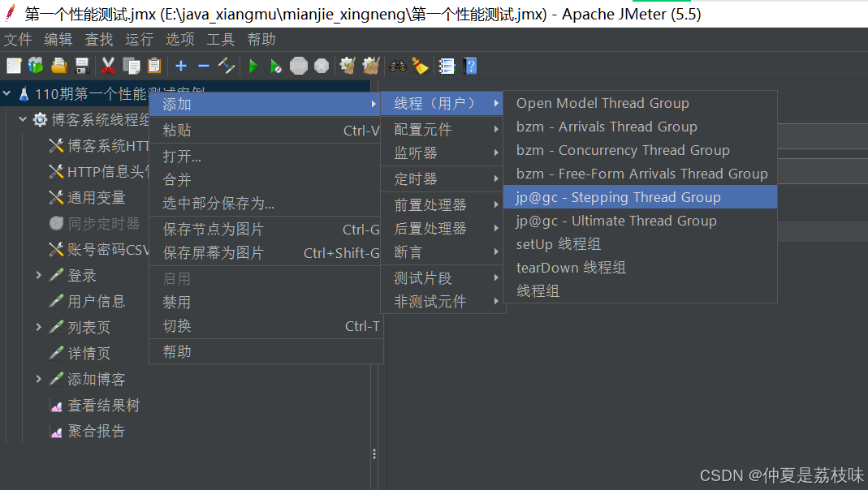Click the Clear All double-broom icon
Image resolution: width=868 pixels, height=490 pixels.
(371, 67)
